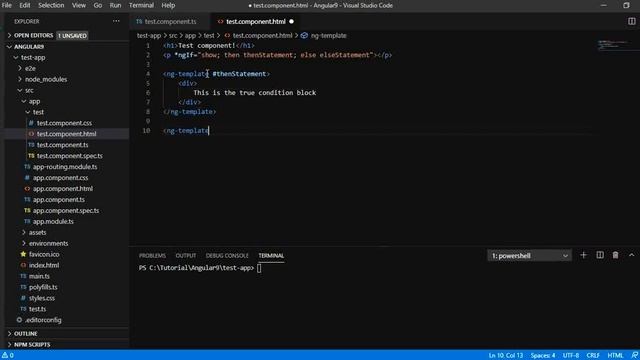
Task: Switch to test.component.ts editor tab
Action: click(x=170, y=21)
